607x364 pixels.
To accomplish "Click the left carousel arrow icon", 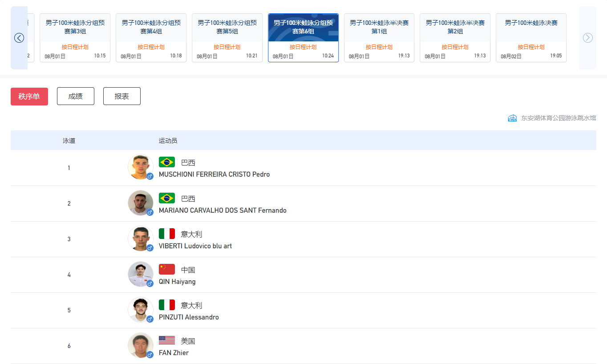I will (19, 38).
